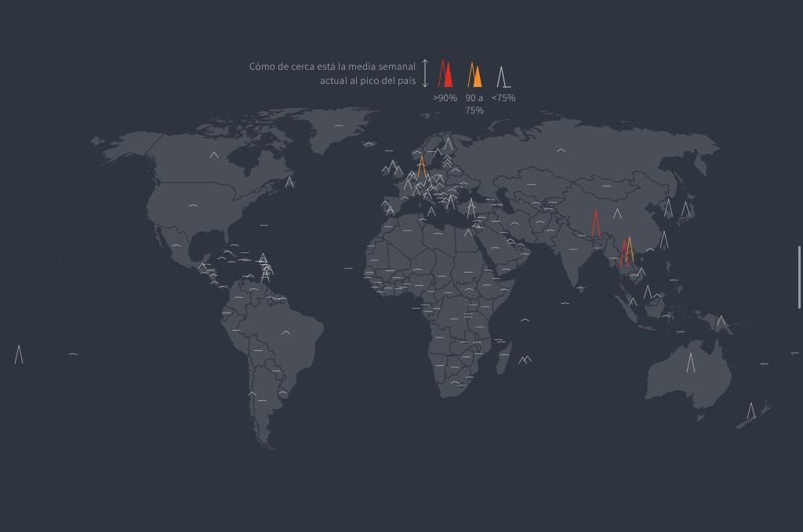Click the white <75% legend spike icon
The image size is (803, 532).
tap(503, 76)
